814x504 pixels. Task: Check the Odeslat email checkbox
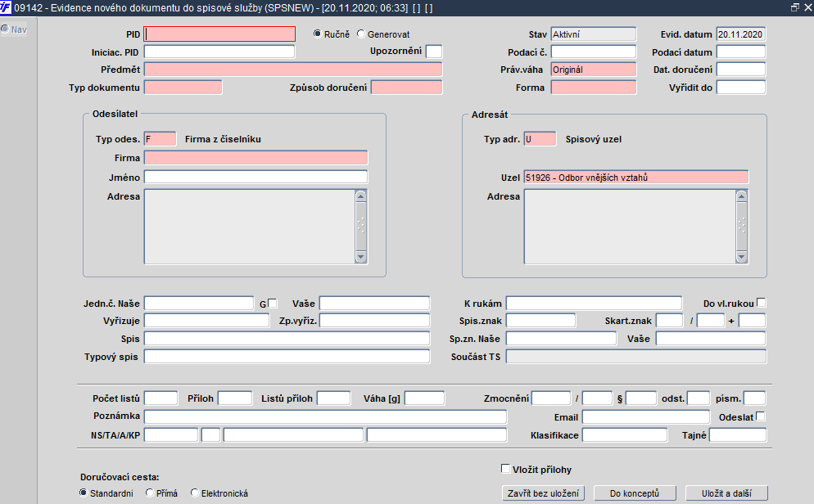761,416
